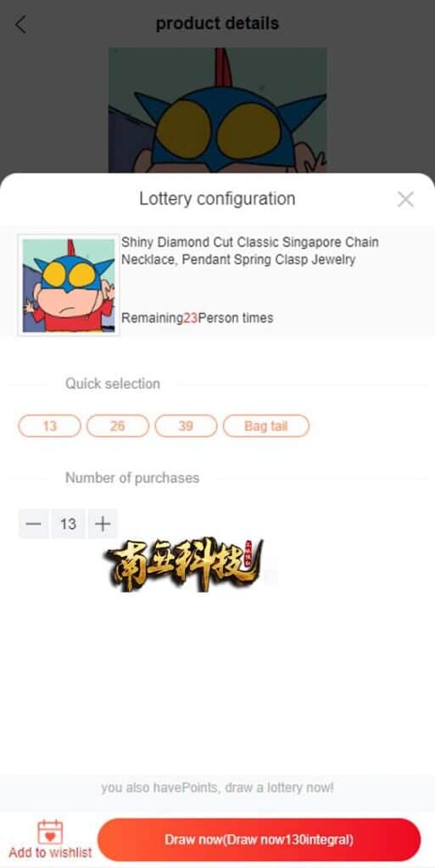Click the Remaining 23 Person times text
Image resolution: width=435 pixels, height=868 pixels.
point(197,319)
